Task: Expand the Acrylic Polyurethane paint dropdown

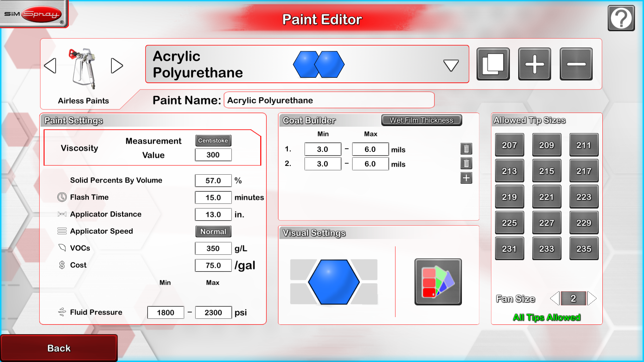Action: click(451, 65)
